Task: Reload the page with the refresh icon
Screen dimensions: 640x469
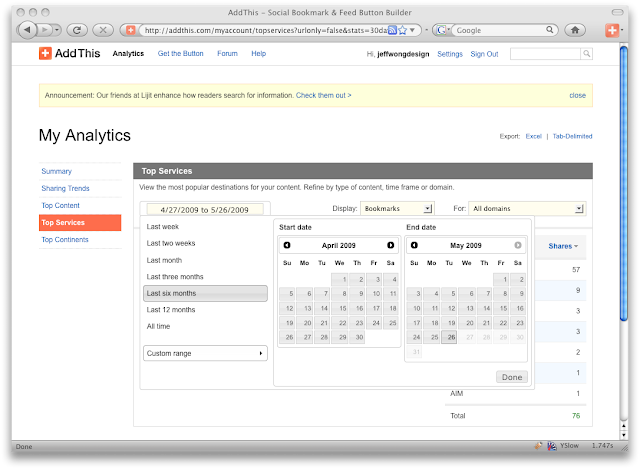Action: 77,30
